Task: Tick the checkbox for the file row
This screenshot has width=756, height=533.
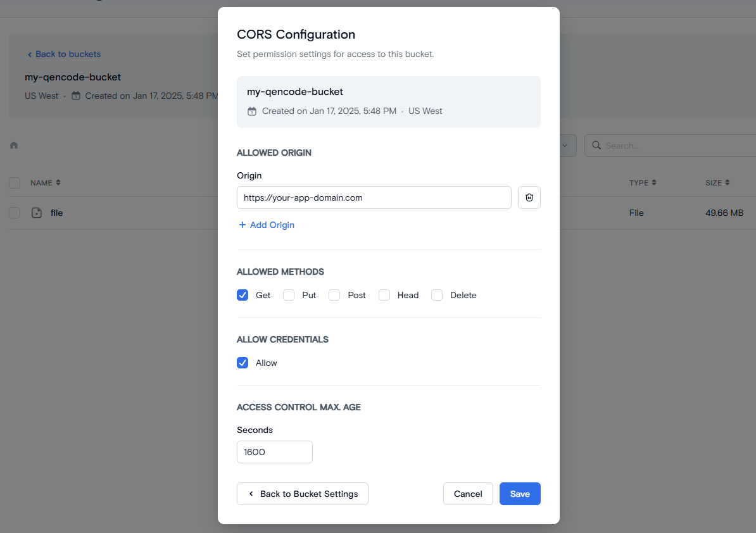Action: 15,213
